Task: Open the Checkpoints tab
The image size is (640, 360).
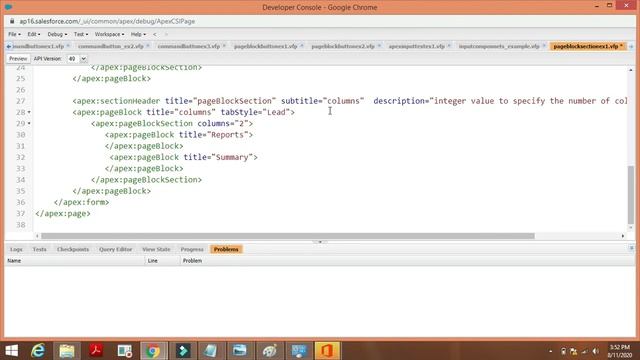Action: coord(73,249)
